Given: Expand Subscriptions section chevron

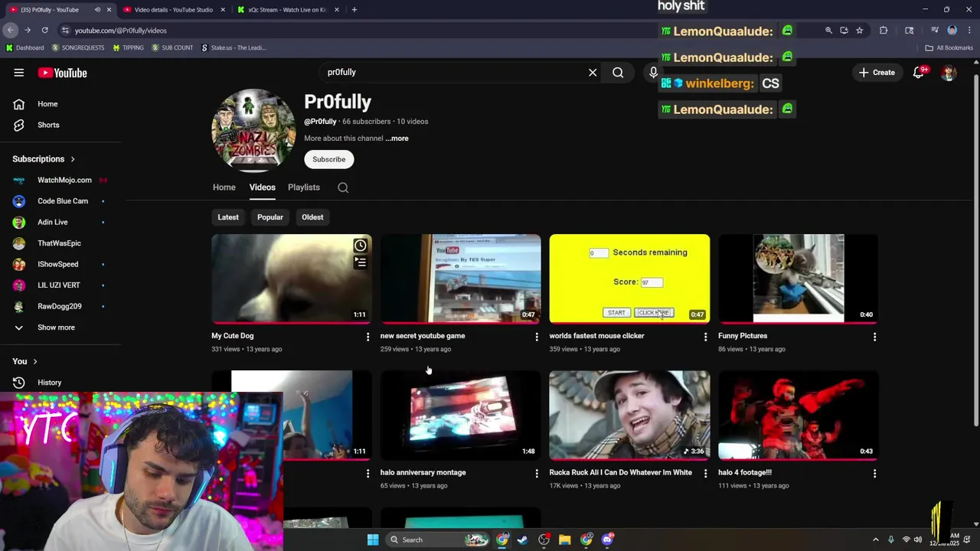Looking at the screenshot, I should [x=73, y=159].
